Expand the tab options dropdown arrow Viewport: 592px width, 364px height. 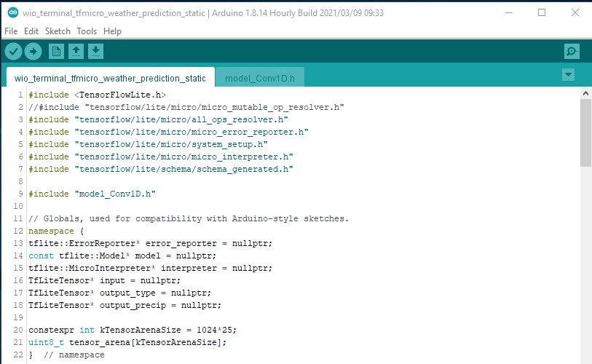click(569, 75)
